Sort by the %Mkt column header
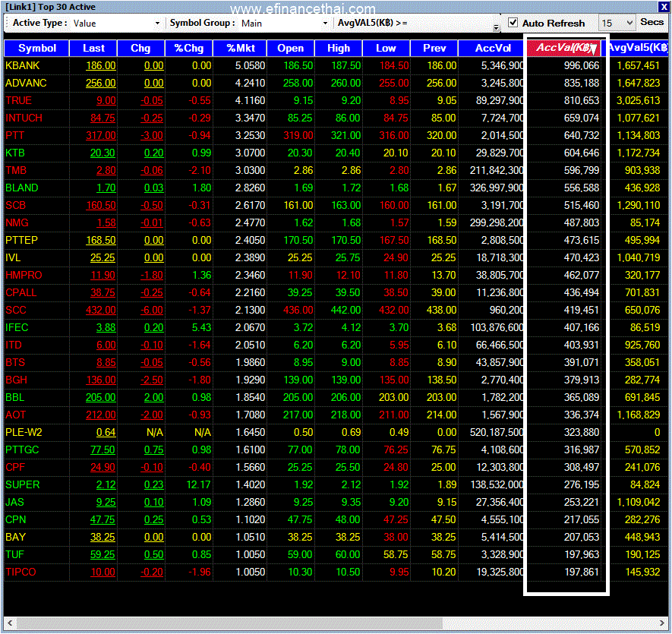 coord(241,49)
